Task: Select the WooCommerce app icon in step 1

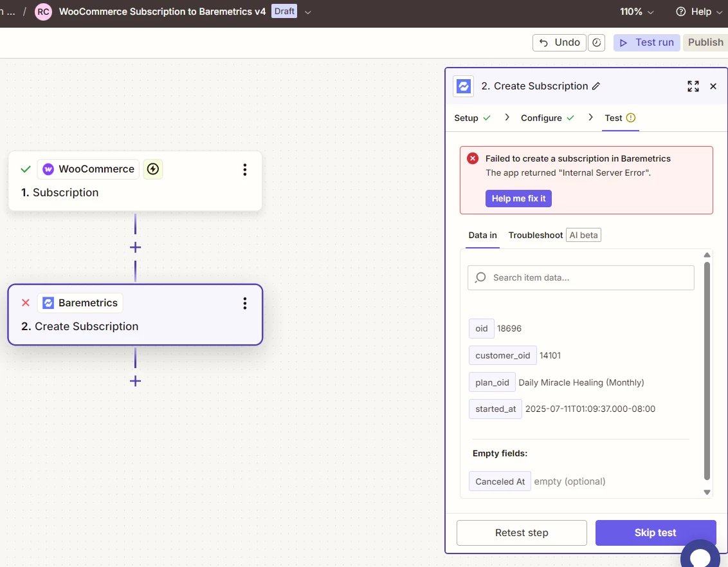Action: point(48,169)
